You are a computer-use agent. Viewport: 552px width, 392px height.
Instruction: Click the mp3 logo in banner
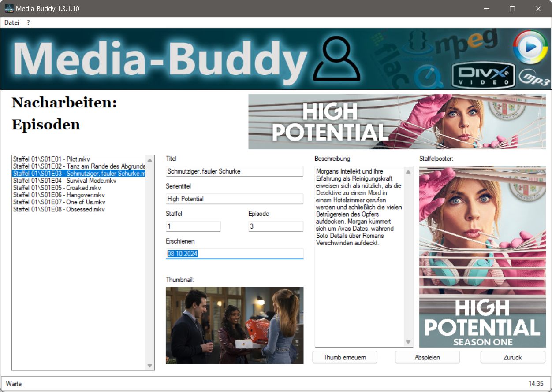534,78
